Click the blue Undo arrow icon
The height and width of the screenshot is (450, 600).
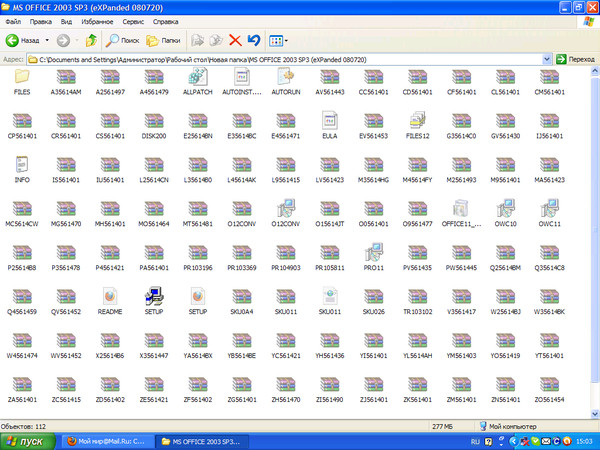pos(254,40)
